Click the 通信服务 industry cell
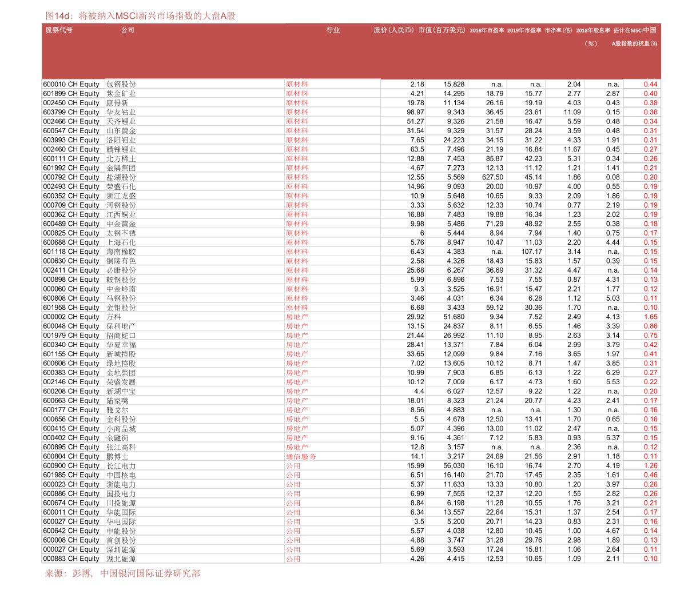The width and height of the screenshot is (700, 590). pyautogui.click(x=301, y=456)
